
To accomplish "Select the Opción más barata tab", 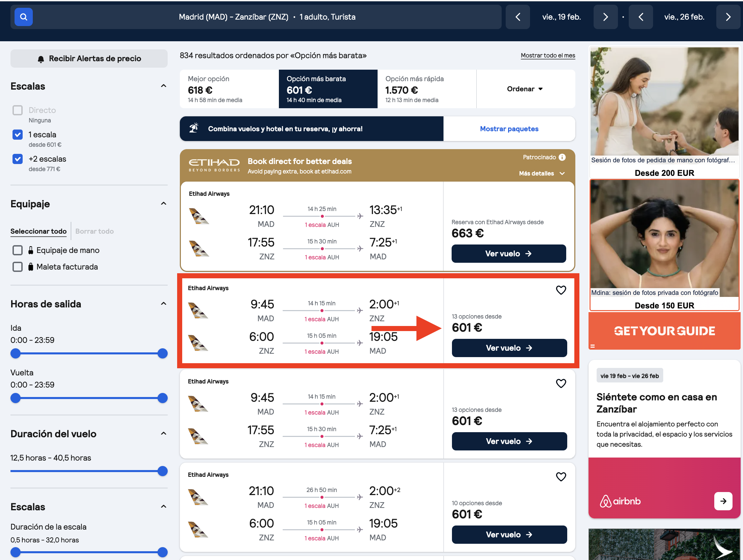I will click(328, 89).
